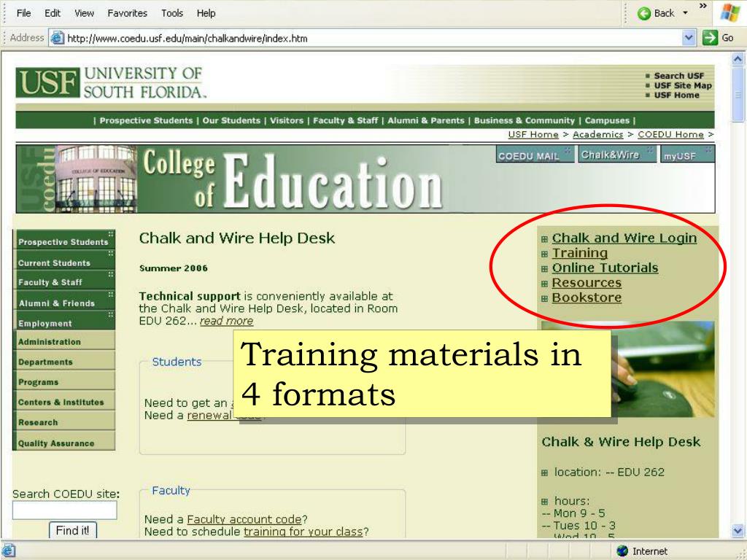Click the status bar page icon

tap(8, 551)
